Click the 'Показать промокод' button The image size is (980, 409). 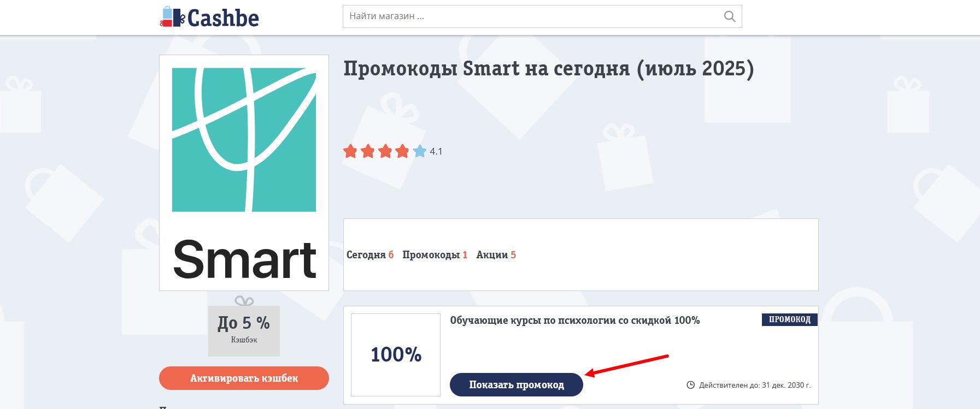click(517, 384)
